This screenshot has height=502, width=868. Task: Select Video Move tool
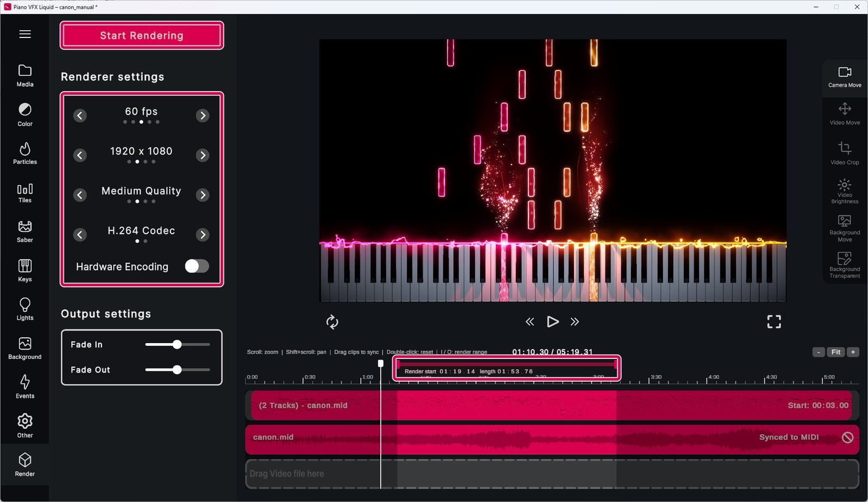tap(845, 114)
